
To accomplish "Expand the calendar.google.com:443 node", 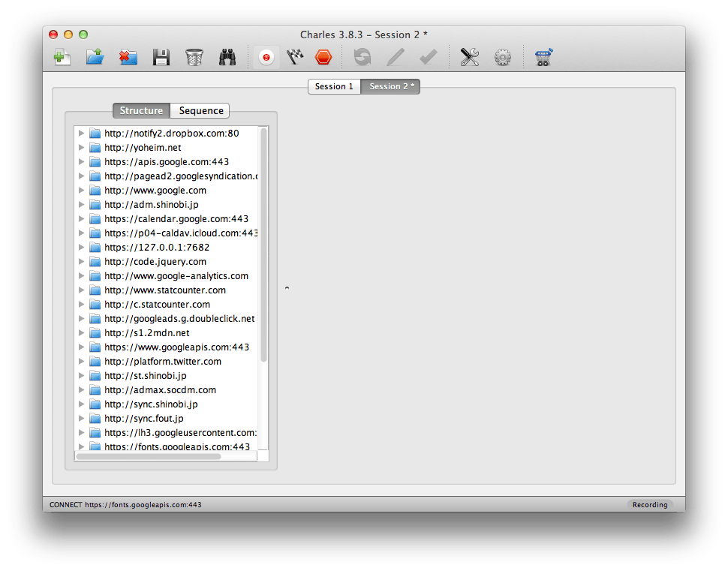I will pyautogui.click(x=81, y=218).
